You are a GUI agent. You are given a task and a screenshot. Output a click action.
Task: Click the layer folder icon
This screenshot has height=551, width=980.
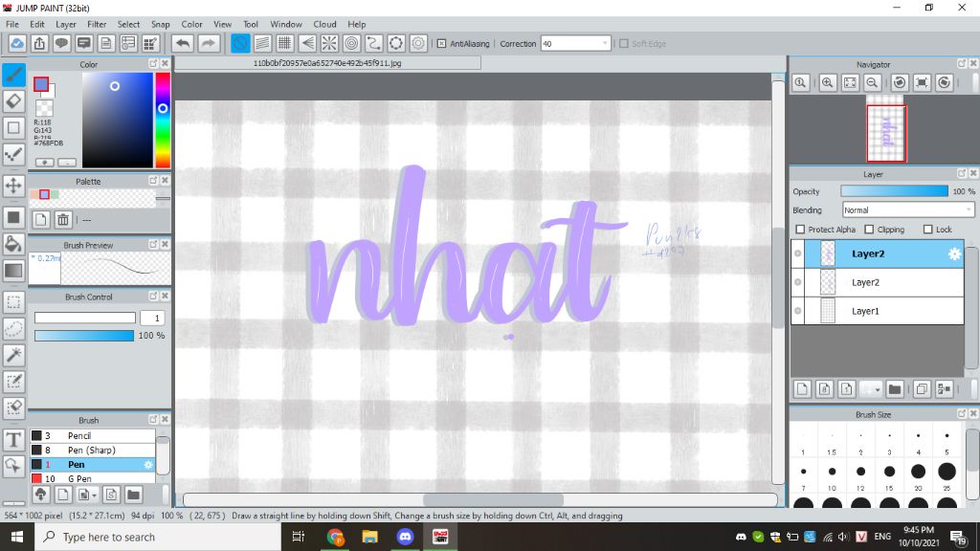(895, 389)
